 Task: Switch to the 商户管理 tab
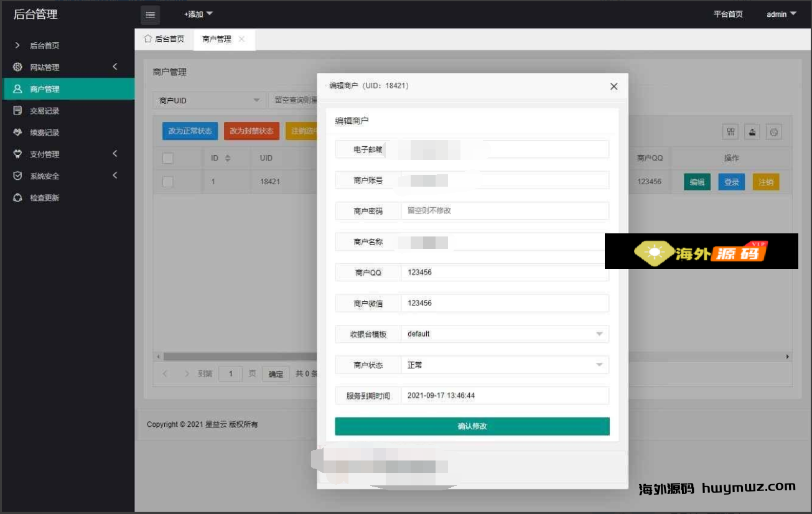click(224, 39)
